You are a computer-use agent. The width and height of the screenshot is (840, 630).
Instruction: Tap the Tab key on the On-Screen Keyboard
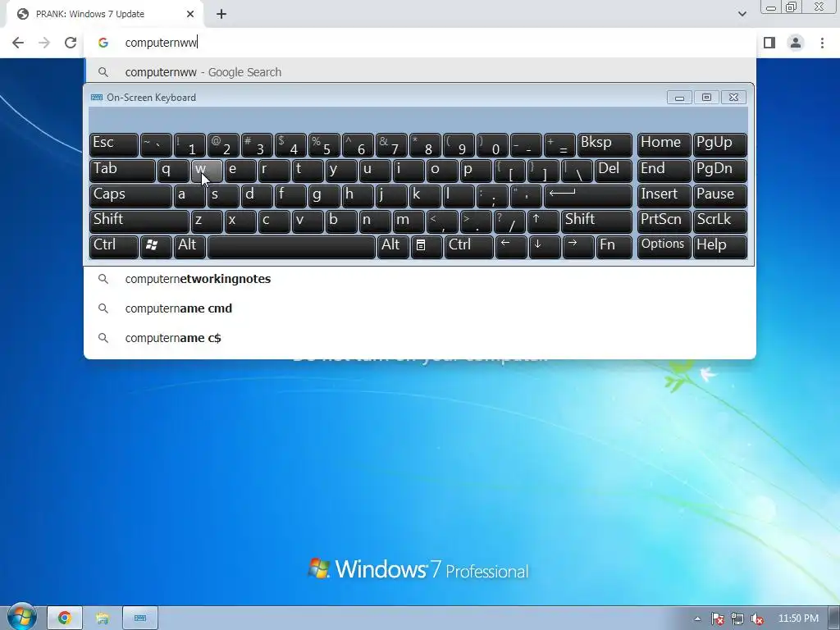(x=122, y=171)
